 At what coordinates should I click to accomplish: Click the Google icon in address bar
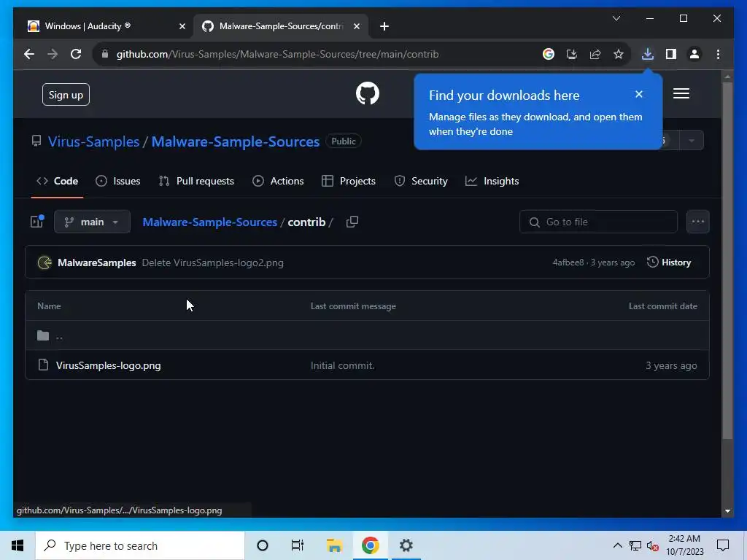tap(549, 54)
